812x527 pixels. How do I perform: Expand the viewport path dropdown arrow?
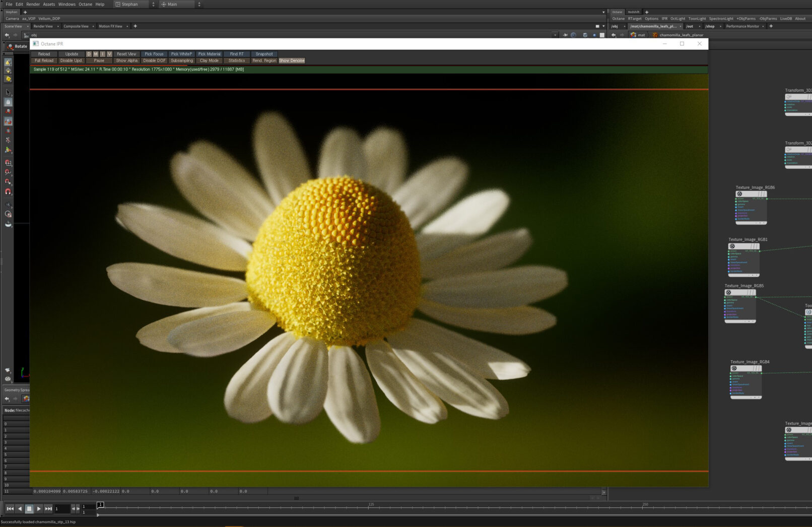tap(555, 35)
